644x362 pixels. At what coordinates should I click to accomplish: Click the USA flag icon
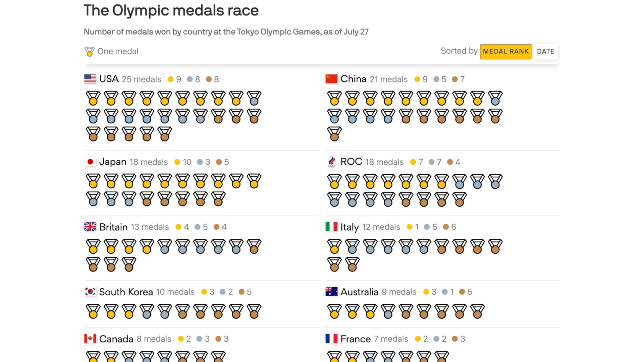(x=90, y=79)
